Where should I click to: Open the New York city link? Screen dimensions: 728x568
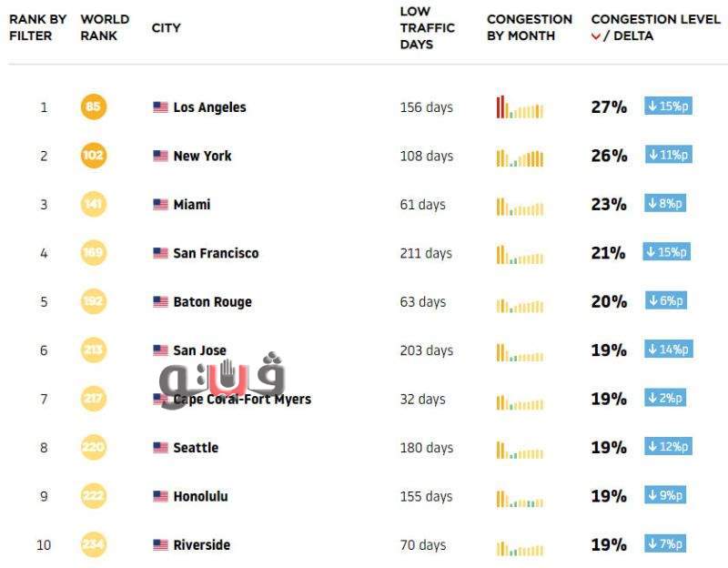(202, 156)
